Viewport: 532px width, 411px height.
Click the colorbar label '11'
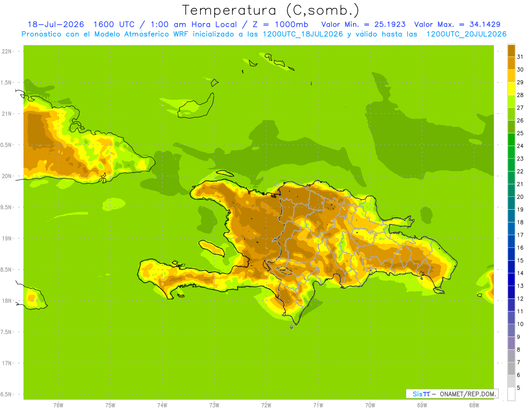[520, 311]
